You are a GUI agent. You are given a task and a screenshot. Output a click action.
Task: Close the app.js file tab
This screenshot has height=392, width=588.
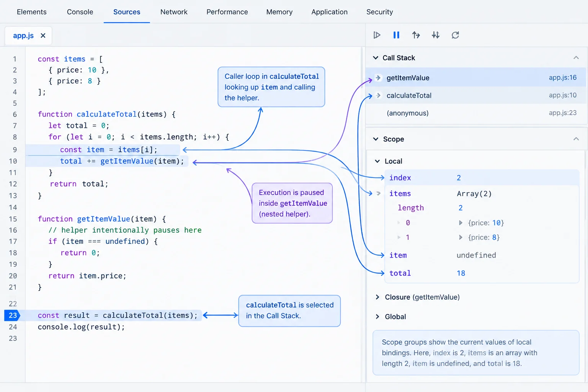click(43, 36)
